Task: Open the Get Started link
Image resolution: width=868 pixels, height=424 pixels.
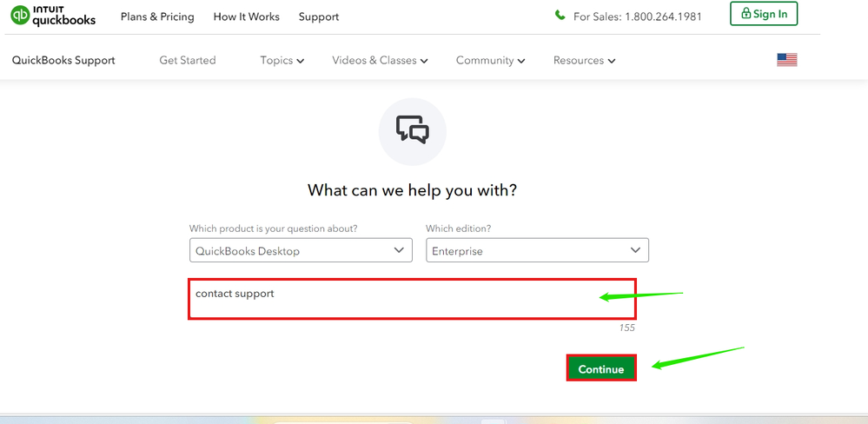Action: point(188,60)
